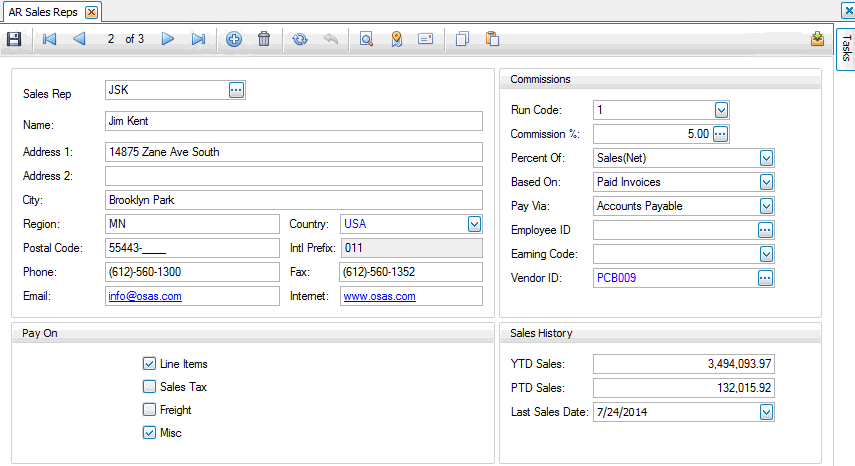Open the Tasks side tab

[x=845, y=48]
